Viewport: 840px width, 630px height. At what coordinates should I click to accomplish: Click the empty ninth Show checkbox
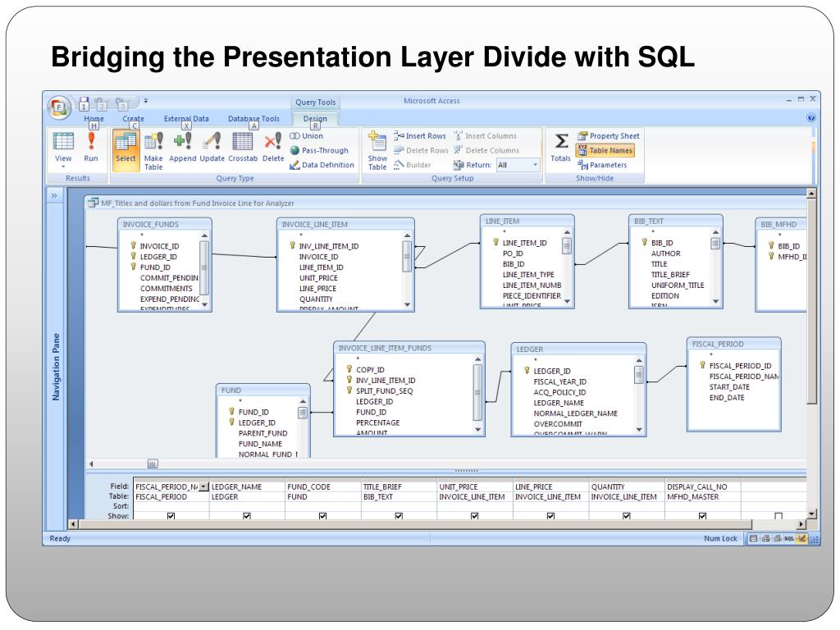[778, 516]
